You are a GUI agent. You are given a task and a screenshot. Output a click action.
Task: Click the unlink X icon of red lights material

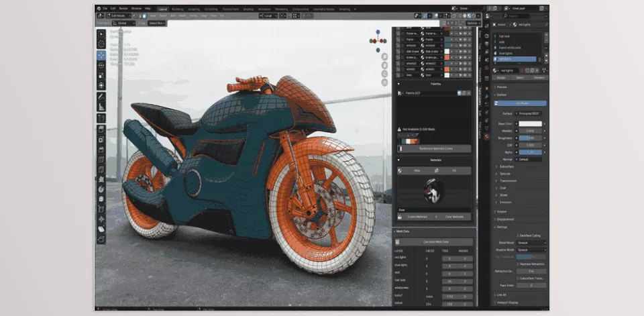[x=537, y=70]
